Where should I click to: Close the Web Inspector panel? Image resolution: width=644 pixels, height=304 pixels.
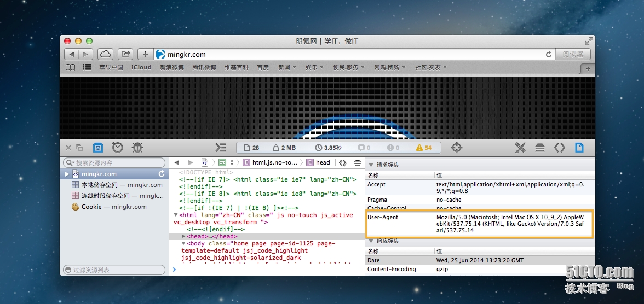point(68,148)
